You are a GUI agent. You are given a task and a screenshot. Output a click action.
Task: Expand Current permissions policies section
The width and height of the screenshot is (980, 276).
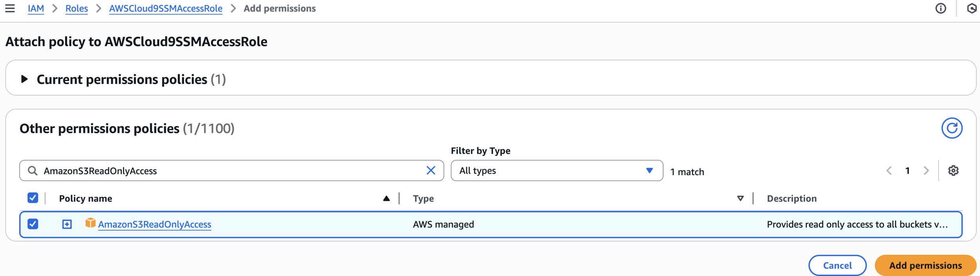(x=24, y=79)
